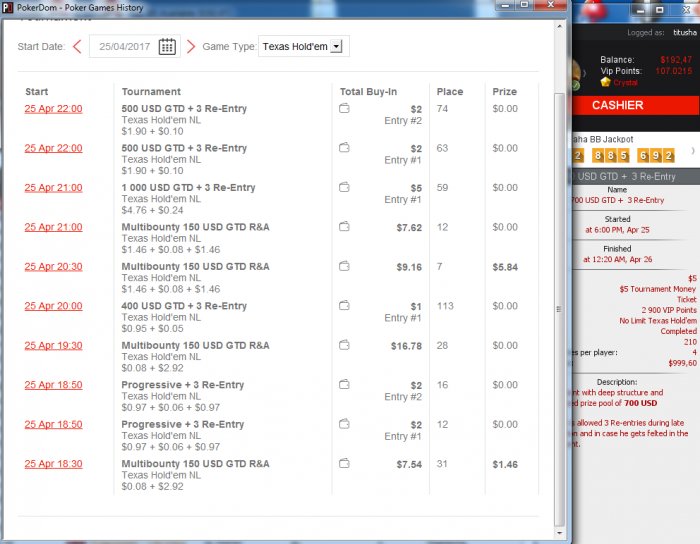
Task: Click the $16.78 total buy-in value
Action: [406, 346]
